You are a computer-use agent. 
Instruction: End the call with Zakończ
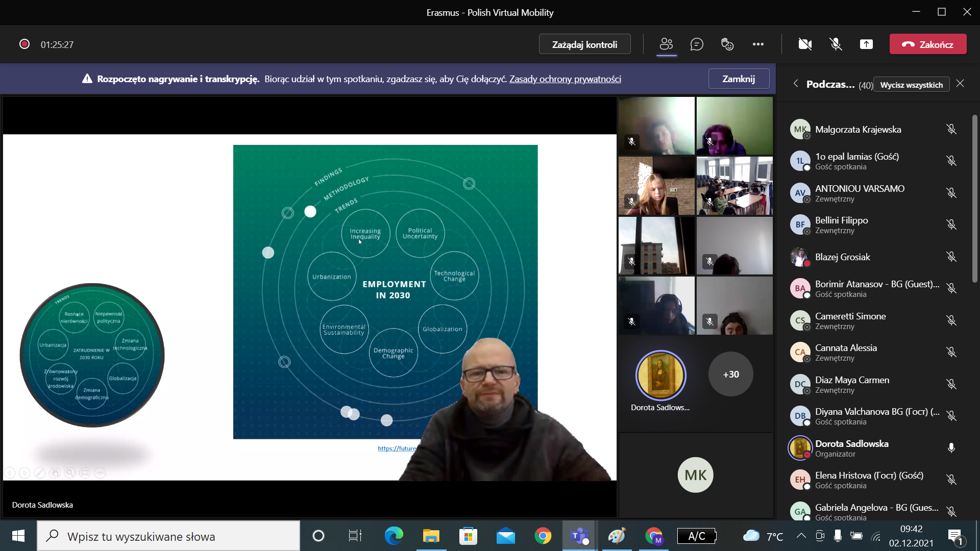[928, 44]
